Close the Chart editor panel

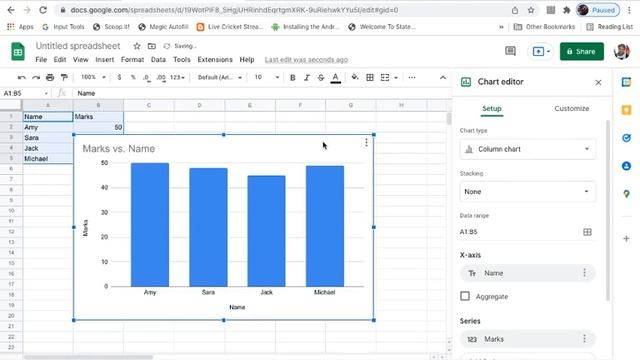(x=598, y=82)
